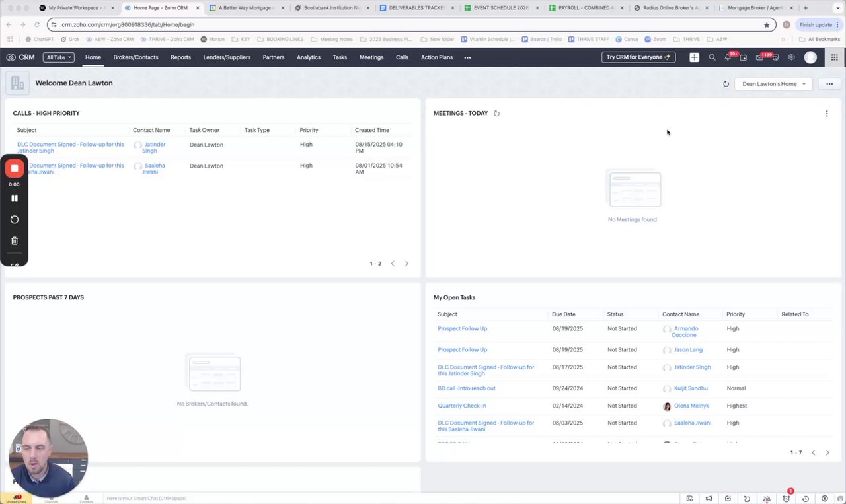Open a new browser tab
Viewport: 846px width, 504px height.
[805, 8]
